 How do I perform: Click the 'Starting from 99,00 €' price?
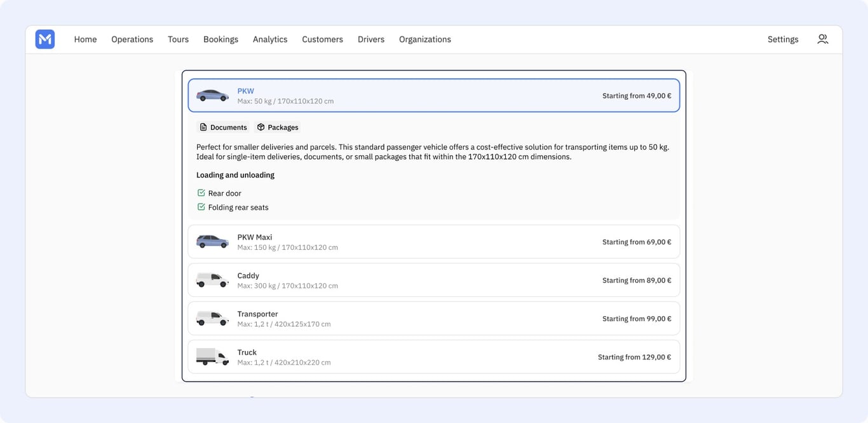[637, 319]
